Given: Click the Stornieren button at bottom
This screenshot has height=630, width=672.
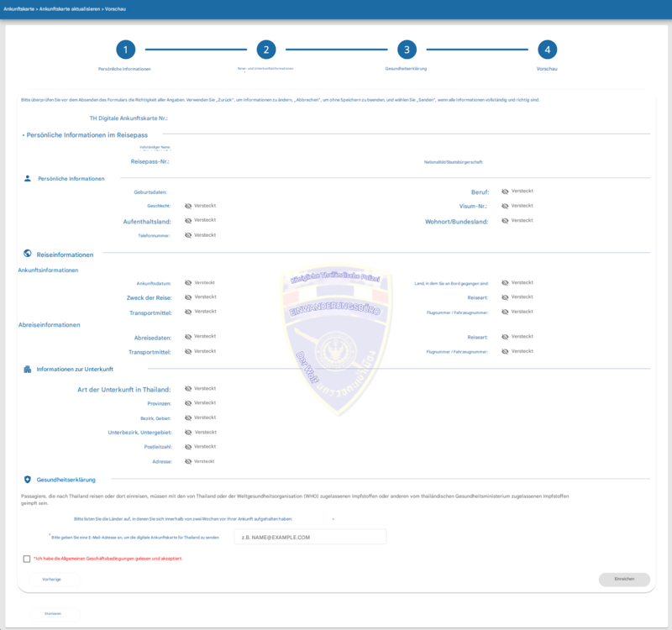Looking at the screenshot, I should click(55, 614).
